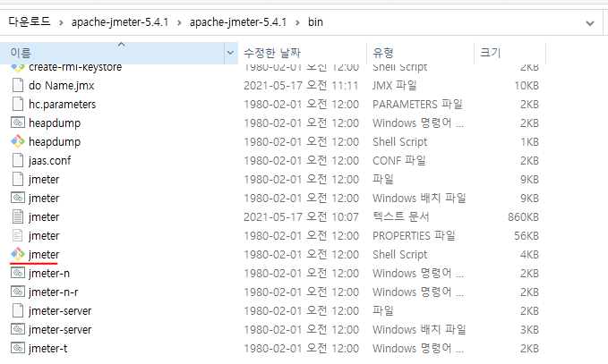The image size is (608, 364).
Task: Expand the chevron after 다운로드 in the path
Action: point(61,23)
